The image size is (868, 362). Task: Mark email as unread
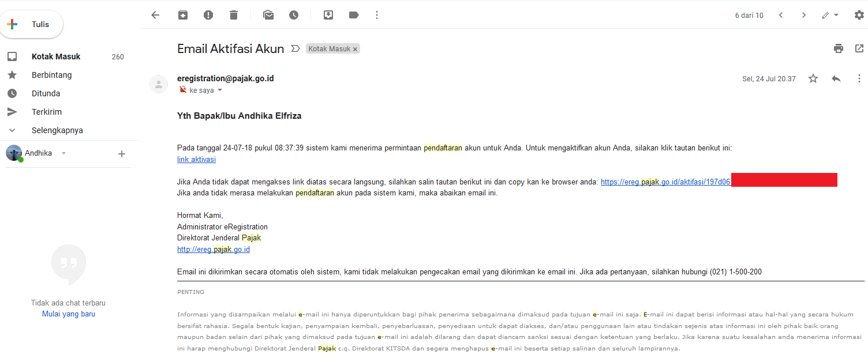point(268,15)
